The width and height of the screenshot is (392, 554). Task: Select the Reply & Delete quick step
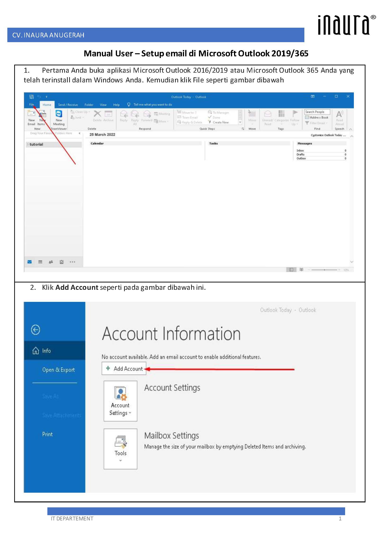pyautogui.click(x=190, y=122)
